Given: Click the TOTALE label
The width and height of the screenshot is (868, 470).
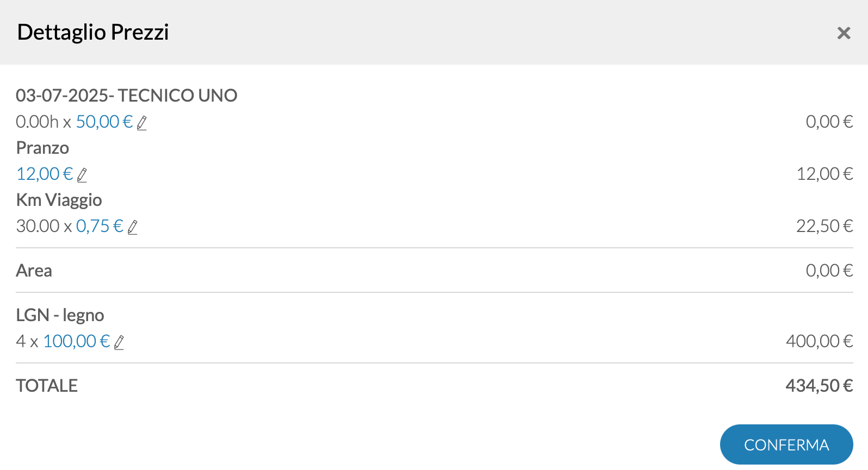Looking at the screenshot, I should [47, 386].
